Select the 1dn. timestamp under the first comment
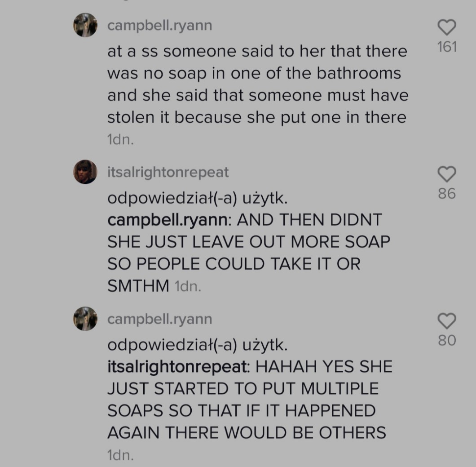Image resolution: width=476 pixels, height=467 pixels. coord(120,140)
